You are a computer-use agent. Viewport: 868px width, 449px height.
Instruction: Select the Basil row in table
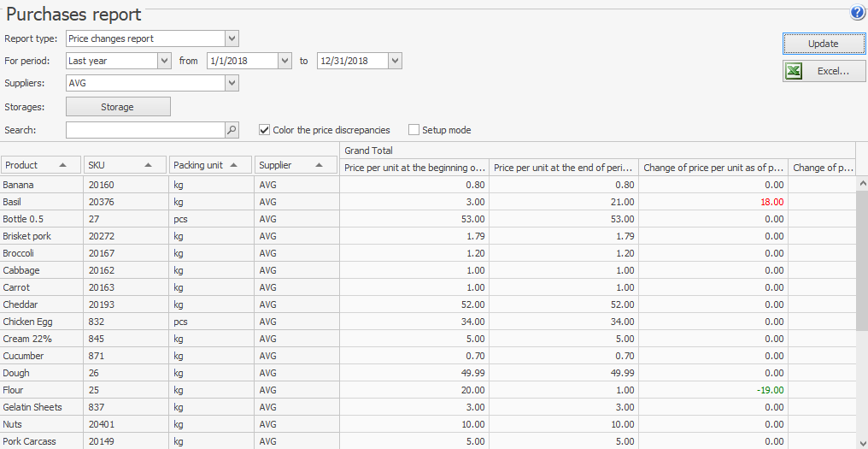pos(41,202)
